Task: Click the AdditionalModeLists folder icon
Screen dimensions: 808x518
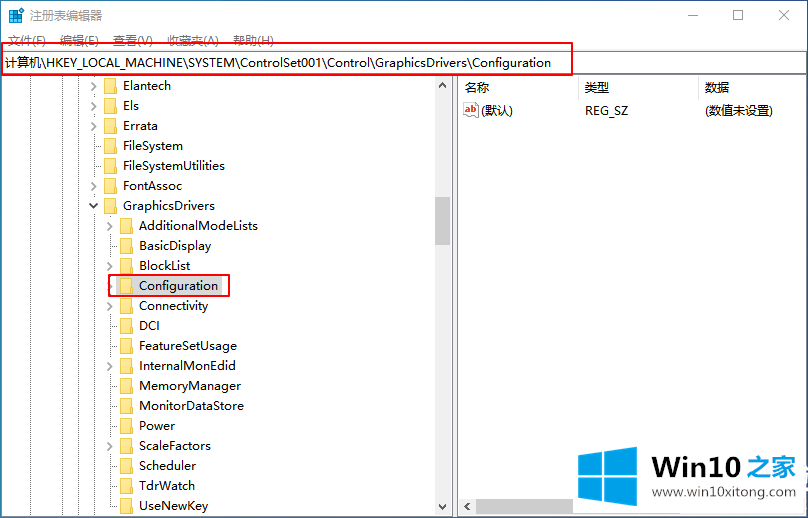Action: tap(126, 226)
